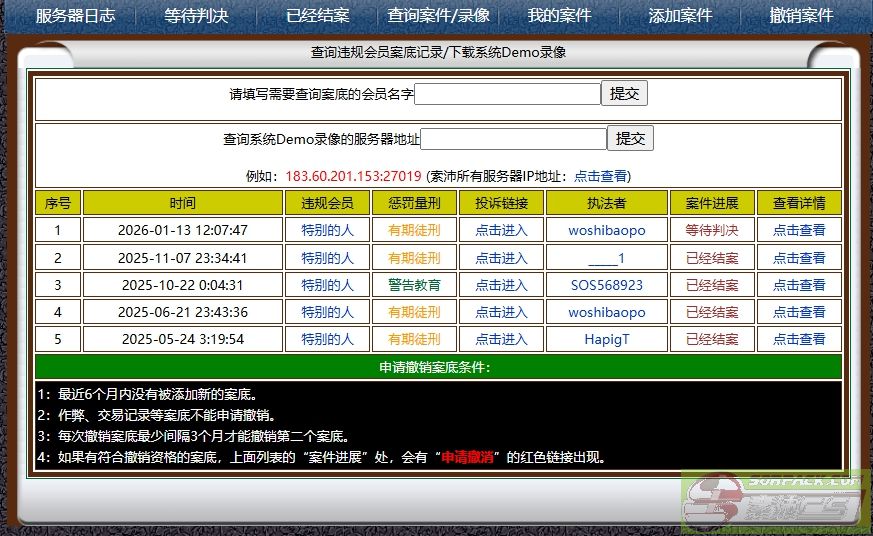Go to the 我的案件 tab
The height and width of the screenshot is (536, 873).
click(559, 16)
